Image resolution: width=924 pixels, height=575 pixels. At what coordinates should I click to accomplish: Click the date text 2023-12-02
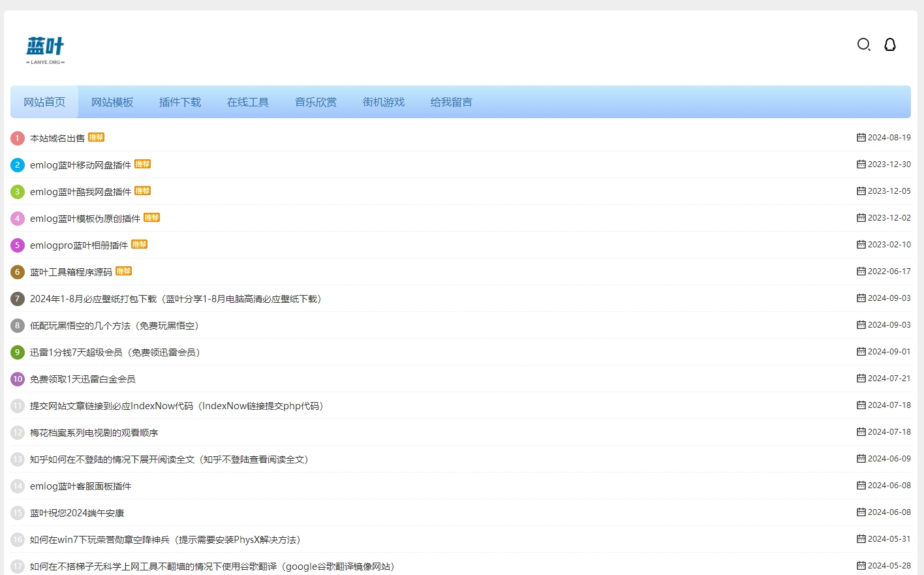[889, 218]
